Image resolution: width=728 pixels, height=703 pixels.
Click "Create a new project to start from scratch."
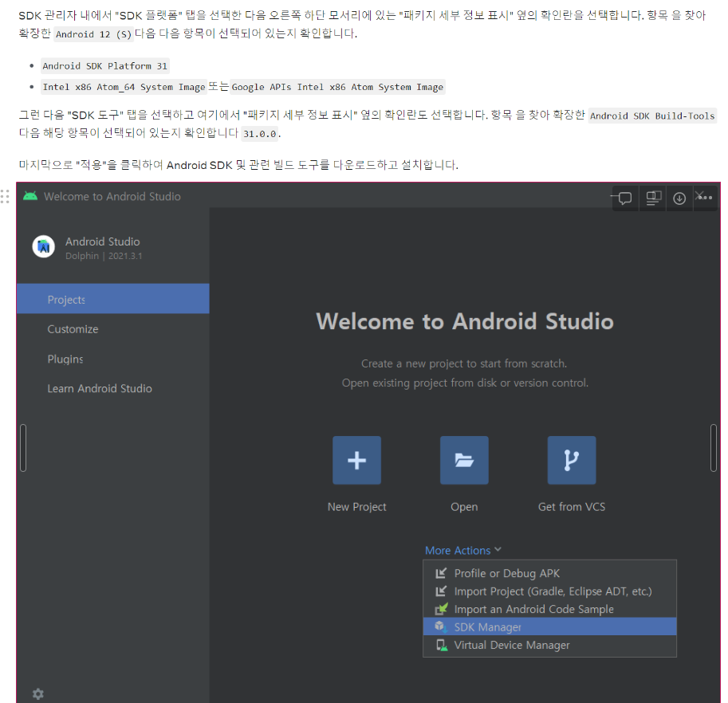pos(464,363)
